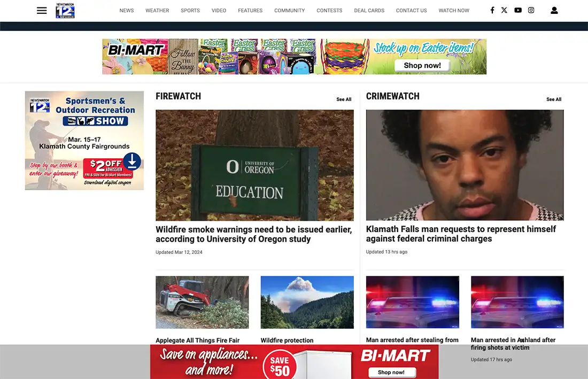Click police lights thumbnail for stealing article
Image resolution: width=588 pixels, height=379 pixels.
click(x=413, y=302)
